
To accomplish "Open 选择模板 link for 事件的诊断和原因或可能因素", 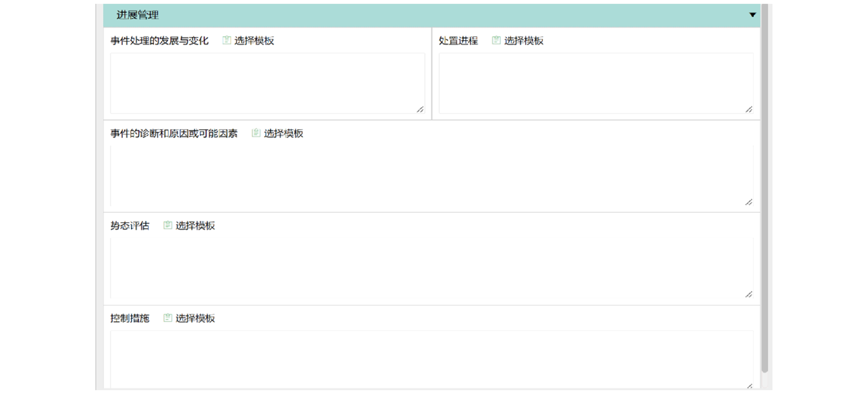I will point(283,133).
